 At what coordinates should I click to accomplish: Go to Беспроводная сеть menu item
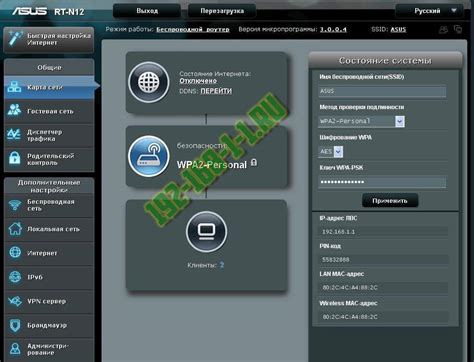pos(49,205)
